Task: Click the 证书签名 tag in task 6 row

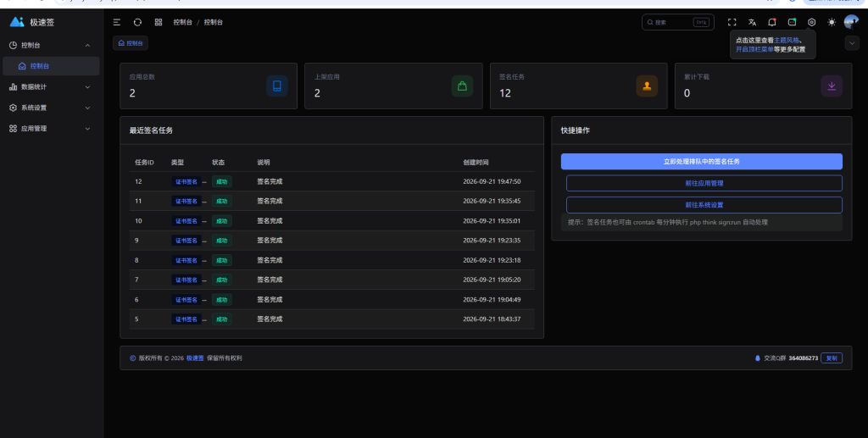Action: (186, 300)
